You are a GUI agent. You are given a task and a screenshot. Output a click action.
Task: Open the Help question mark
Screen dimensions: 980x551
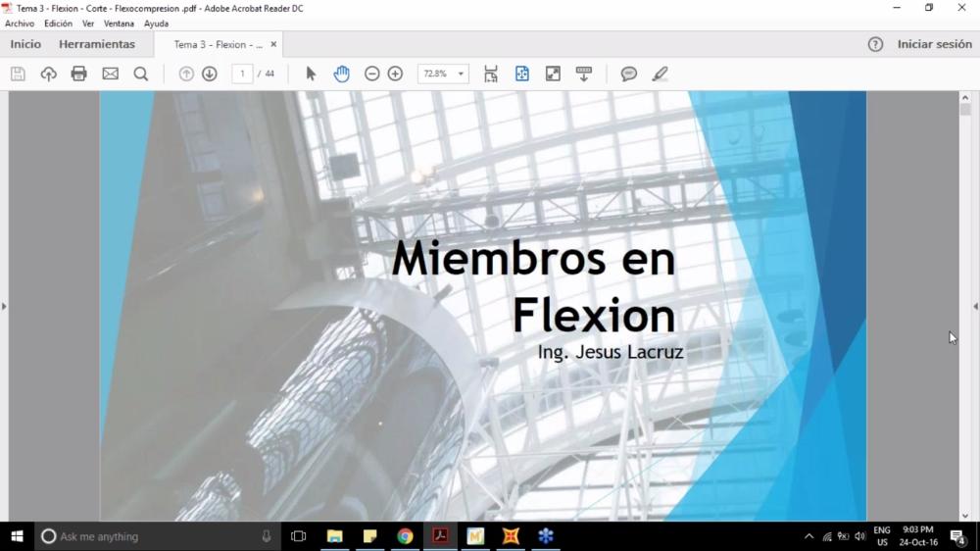click(875, 44)
